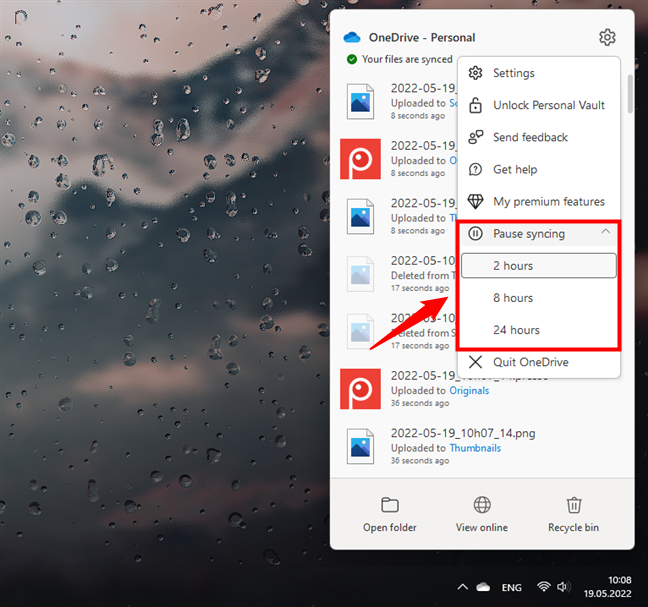The width and height of the screenshot is (648, 607).
Task: Click the red P thumbnail uploaded to Originals
Action: tap(360, 389)
